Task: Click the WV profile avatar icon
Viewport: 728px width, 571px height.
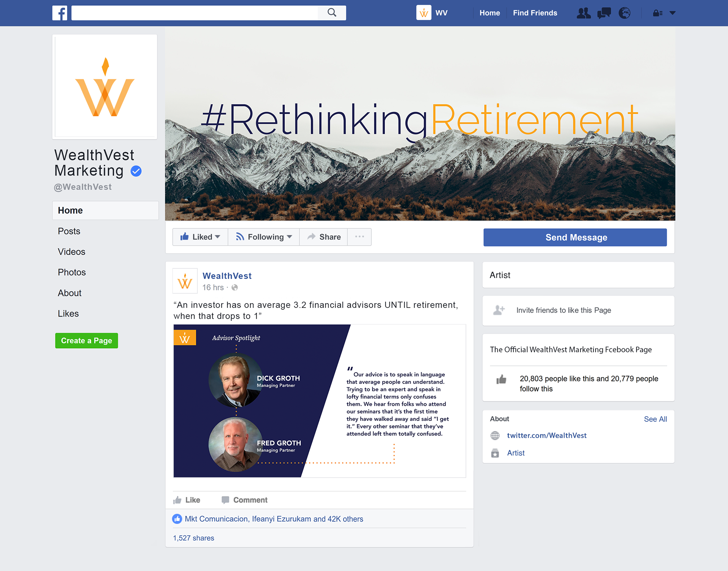Action: [424, 13]
